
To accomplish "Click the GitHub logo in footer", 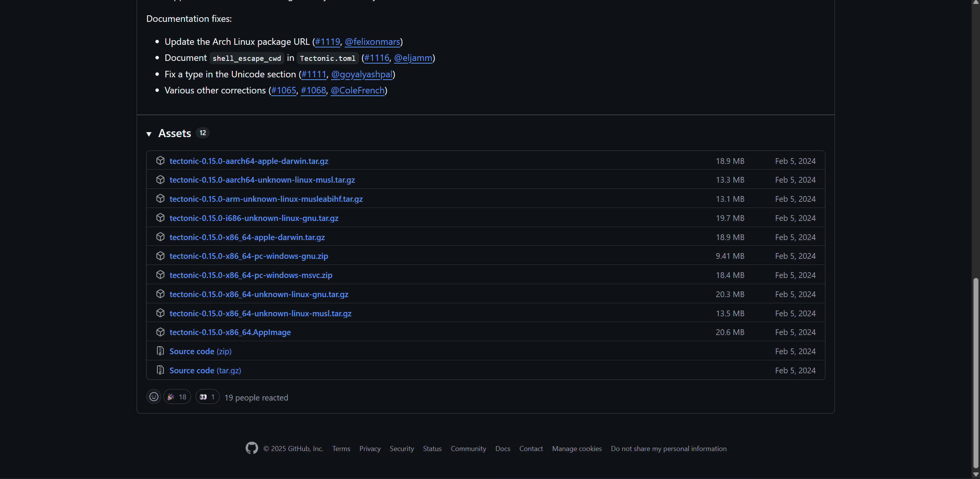I will pyautogui.click(x=252, y=448).
